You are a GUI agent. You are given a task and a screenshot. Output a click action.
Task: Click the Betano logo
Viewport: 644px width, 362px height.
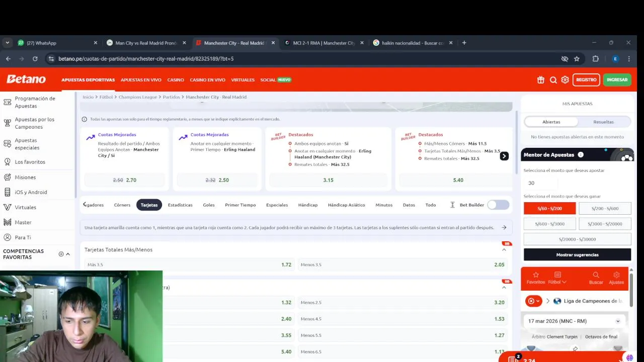click(26, 79)
